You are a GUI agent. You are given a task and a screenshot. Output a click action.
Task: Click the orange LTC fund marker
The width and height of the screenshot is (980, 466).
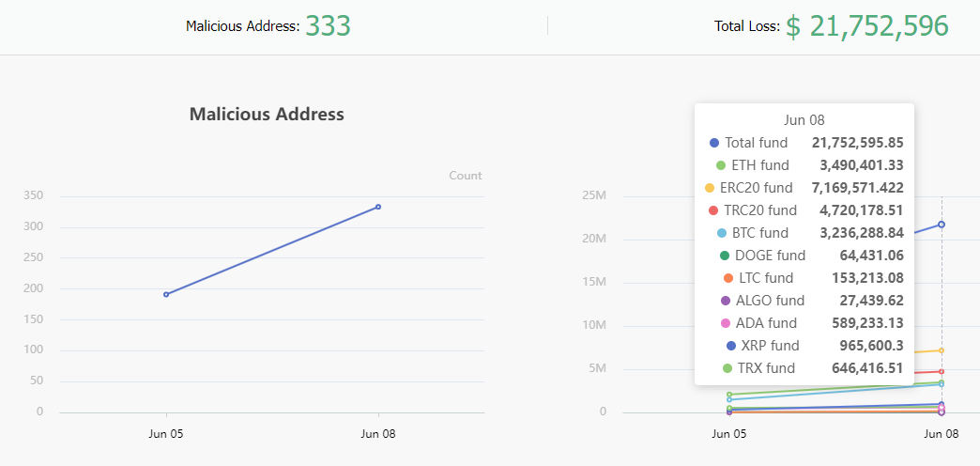click(x=728, y=278)
